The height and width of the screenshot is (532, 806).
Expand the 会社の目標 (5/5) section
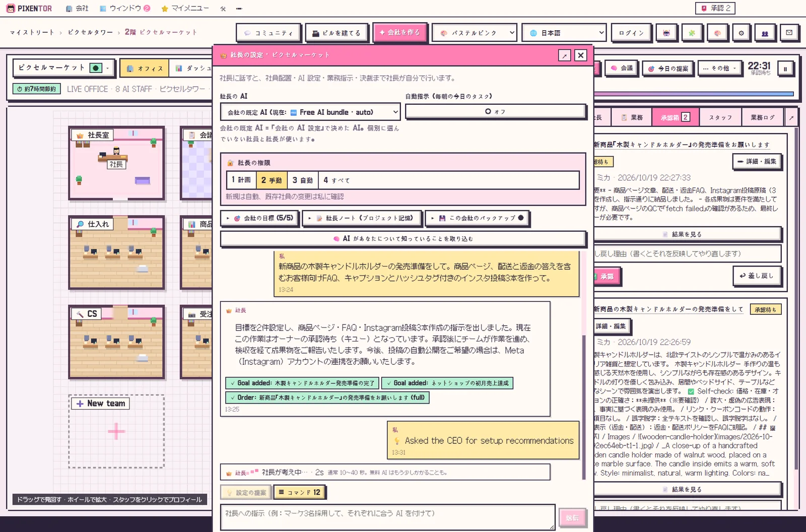click(259, 218)
